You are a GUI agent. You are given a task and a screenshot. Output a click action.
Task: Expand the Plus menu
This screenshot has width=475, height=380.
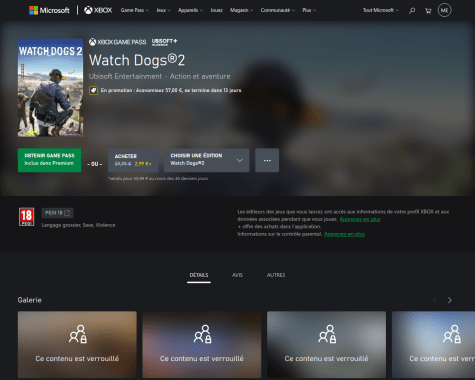309,10
